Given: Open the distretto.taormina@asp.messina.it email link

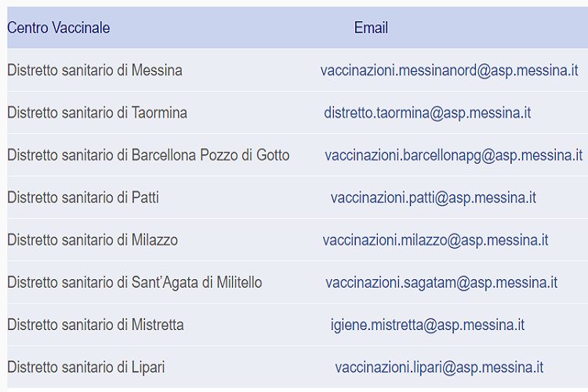Looking at the screenshot, I should (427, 113).
